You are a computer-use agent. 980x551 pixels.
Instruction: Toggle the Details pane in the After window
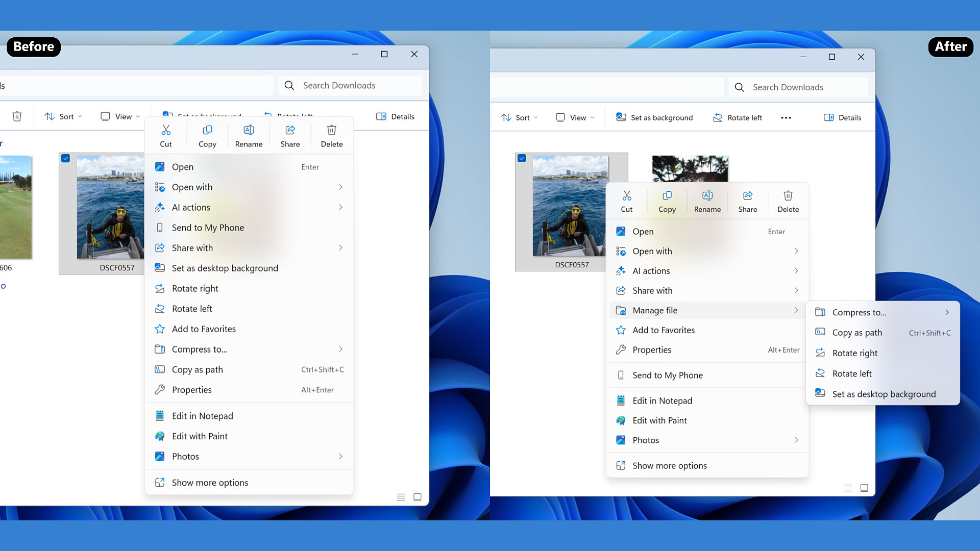[843, 118]
